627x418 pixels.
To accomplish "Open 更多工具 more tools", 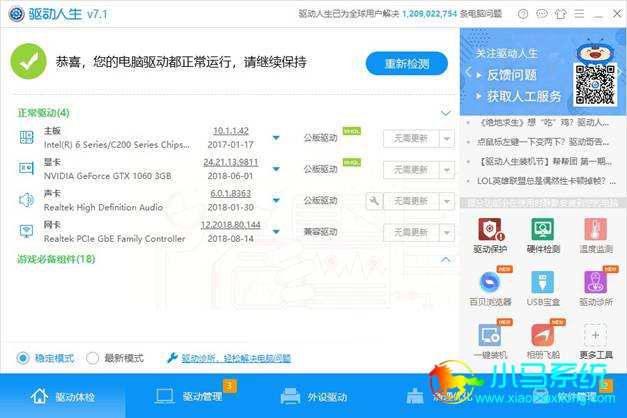I will 596,340.
